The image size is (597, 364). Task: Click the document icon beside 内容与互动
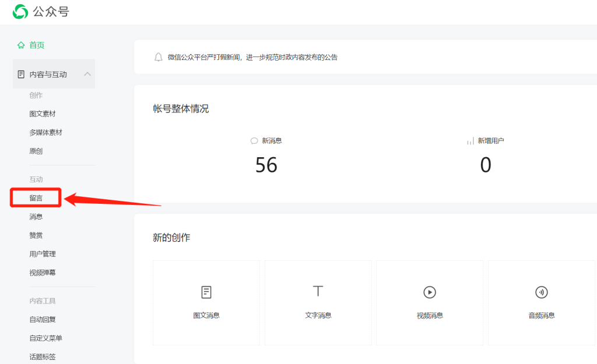point(21,75)
